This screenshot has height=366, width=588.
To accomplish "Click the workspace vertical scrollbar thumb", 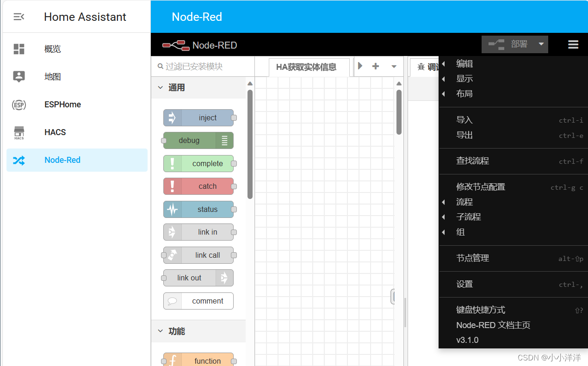I will (x=399, y=112).
